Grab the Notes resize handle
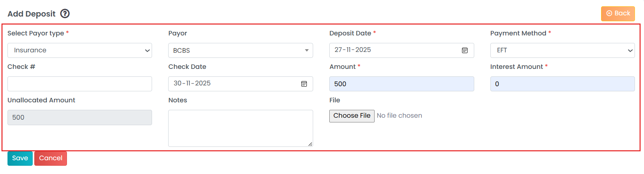644x174 pixels. [x=310, y=144]
